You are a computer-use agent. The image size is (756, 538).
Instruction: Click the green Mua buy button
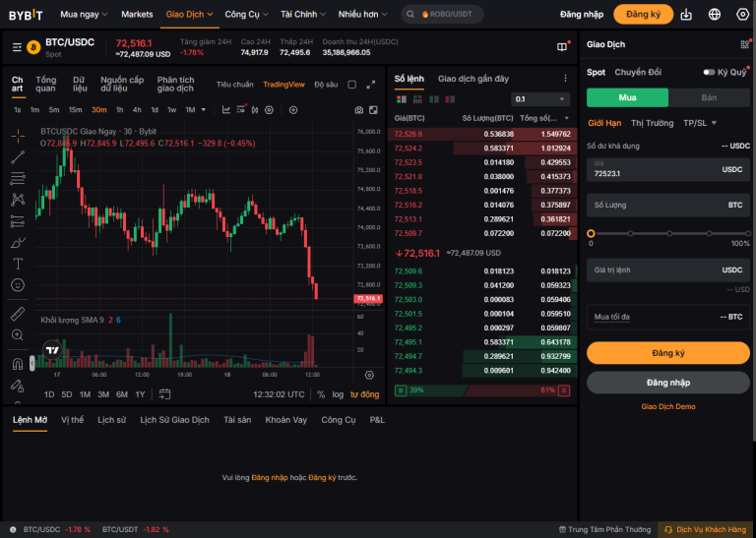pyautogui.click(x=627, y=97)
